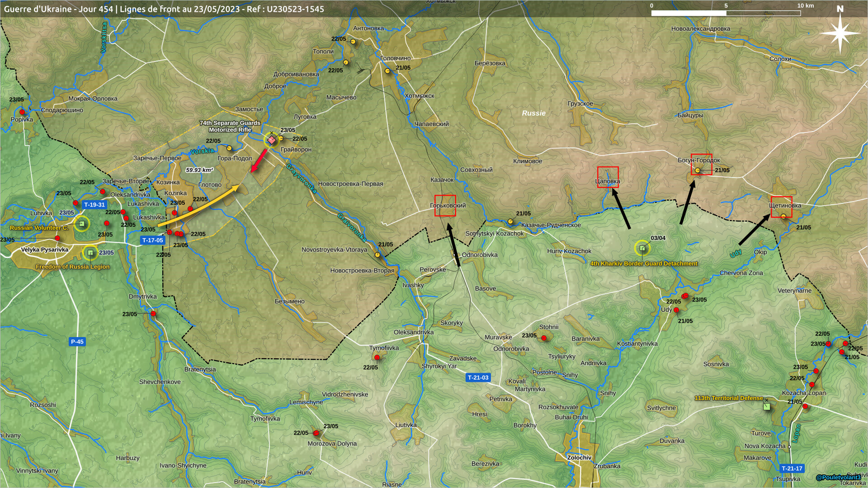Click the T-17-05 road sign
The image size is (868, 488).
pyautogui.click(x=152, y=240)
